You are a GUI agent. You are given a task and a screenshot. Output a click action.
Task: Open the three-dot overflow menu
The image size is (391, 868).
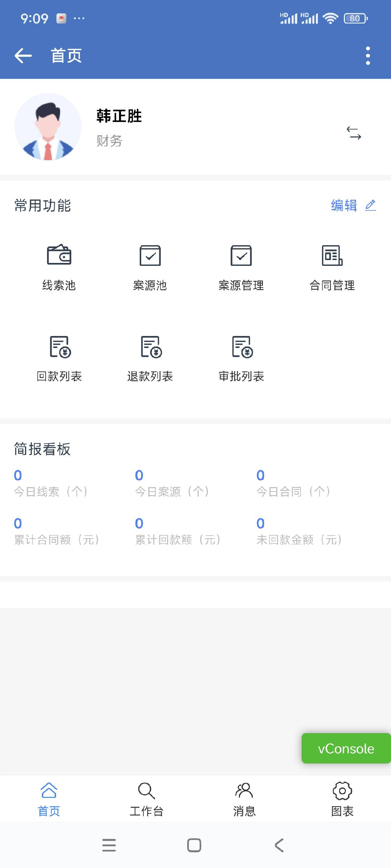tap(368, 56)
